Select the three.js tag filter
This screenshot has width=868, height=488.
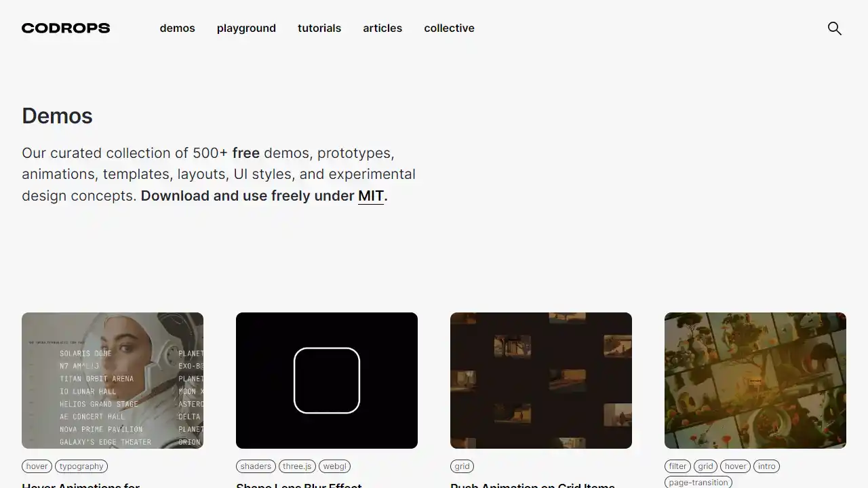[297, 466]
